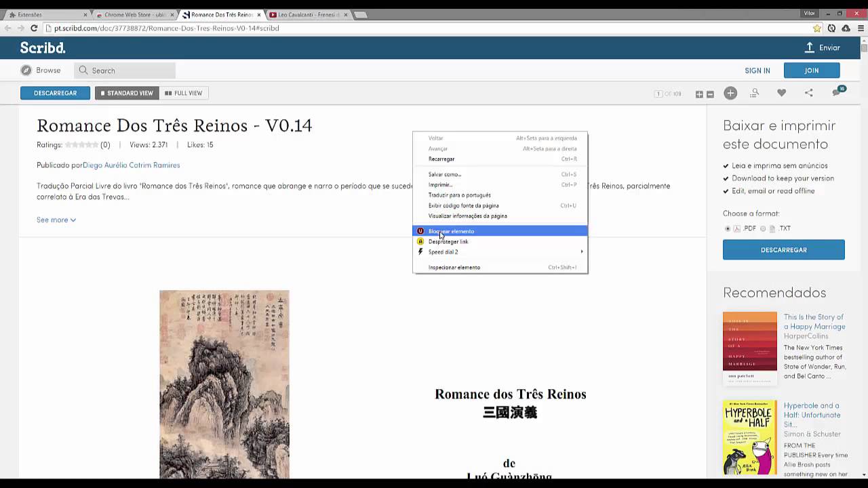The image size is (868, 488).
Task: Click the Vitor profile button in title bar
Action: coord(809,13)
